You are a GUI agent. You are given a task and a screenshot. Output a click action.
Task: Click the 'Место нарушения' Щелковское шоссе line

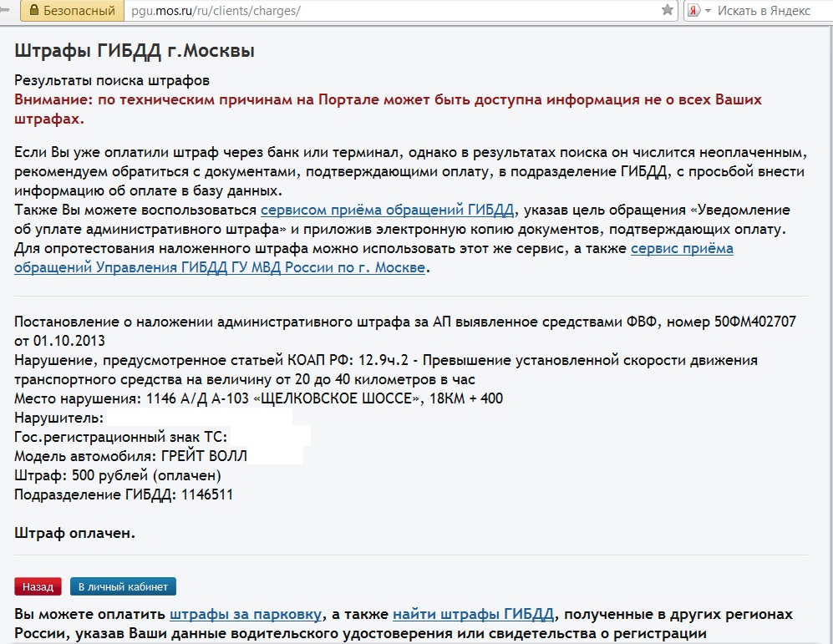258,398
